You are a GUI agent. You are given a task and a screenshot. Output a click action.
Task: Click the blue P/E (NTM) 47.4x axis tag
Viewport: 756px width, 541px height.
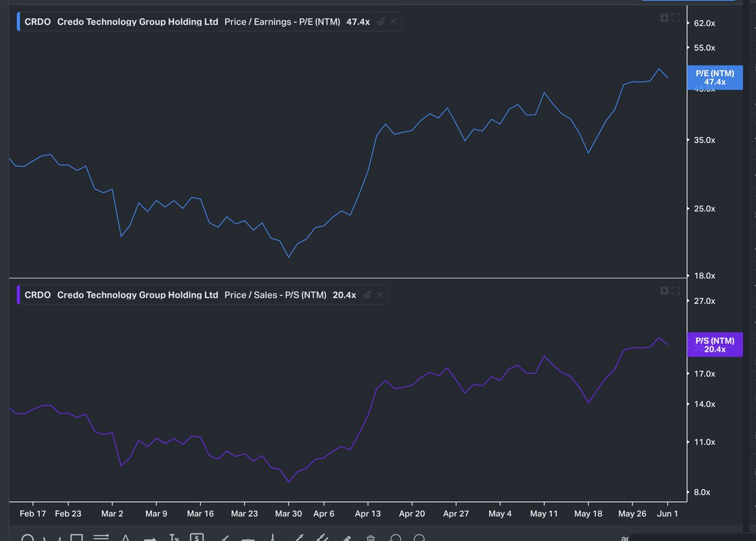coord(715,78)
